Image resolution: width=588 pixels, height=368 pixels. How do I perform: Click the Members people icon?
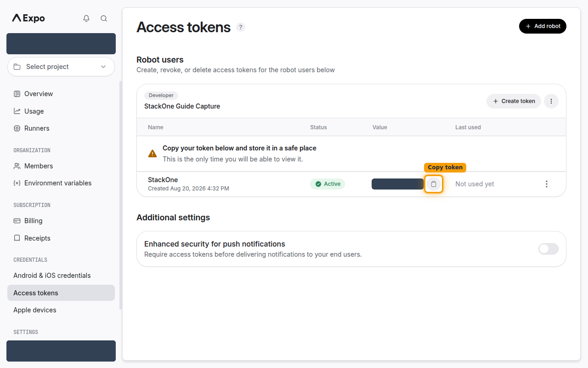(x=17, y=166)
